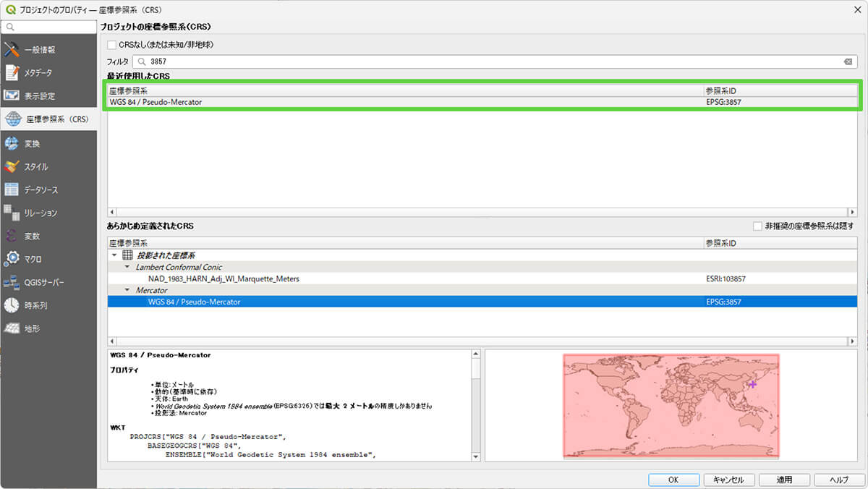Click 座標参照系 column header in predefined list

(406, 244)
